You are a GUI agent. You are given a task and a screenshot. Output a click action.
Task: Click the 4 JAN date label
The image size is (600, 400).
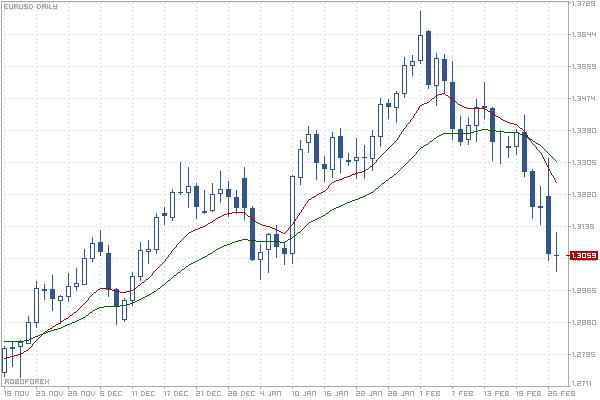270,393
